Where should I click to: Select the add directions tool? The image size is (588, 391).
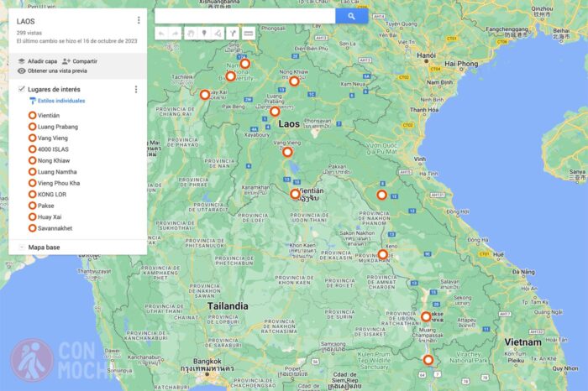point(233,34)
